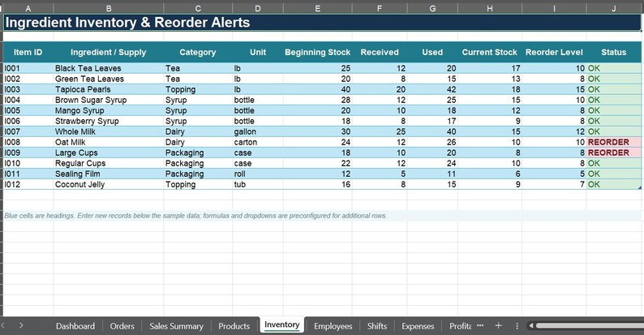The width and height of the screenshot is (644, 335).
Task: Select column E header
Action: [x=317, y=9]
